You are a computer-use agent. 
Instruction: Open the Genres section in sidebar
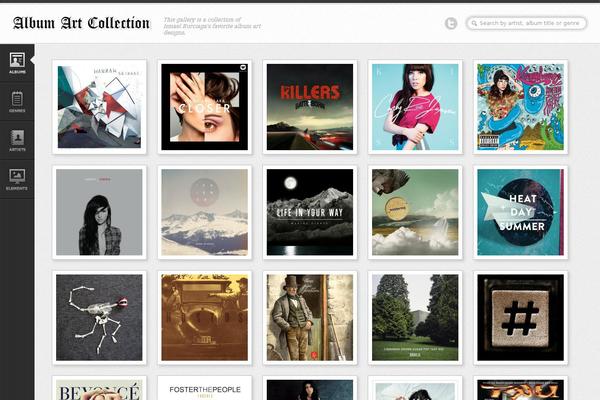tap(17, 102)
